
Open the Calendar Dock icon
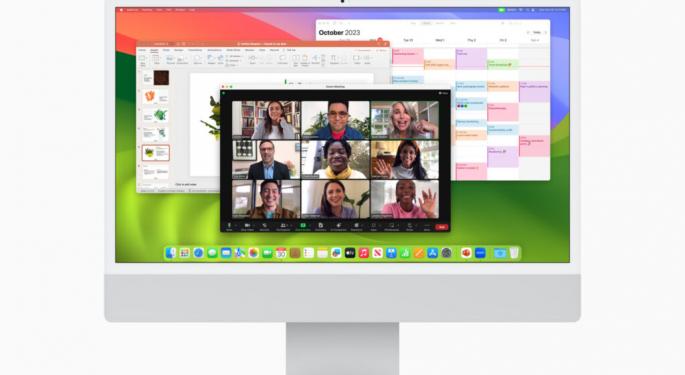[x=281, y=253]
